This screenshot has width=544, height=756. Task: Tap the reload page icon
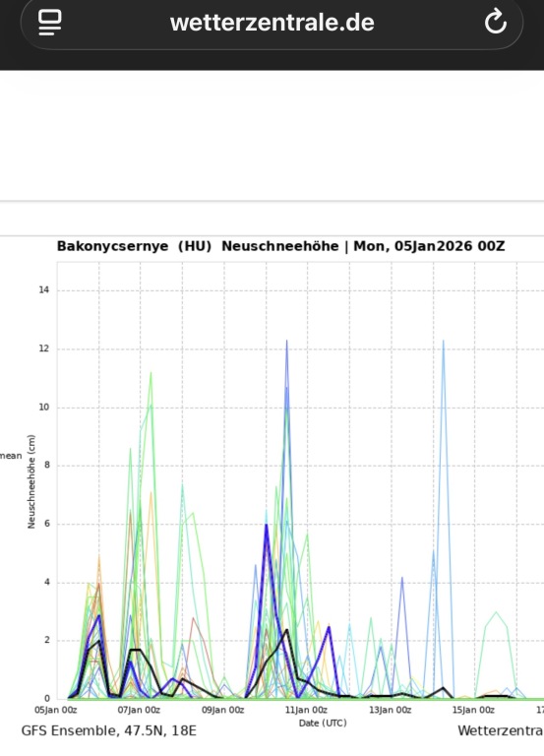coord(496,22)
